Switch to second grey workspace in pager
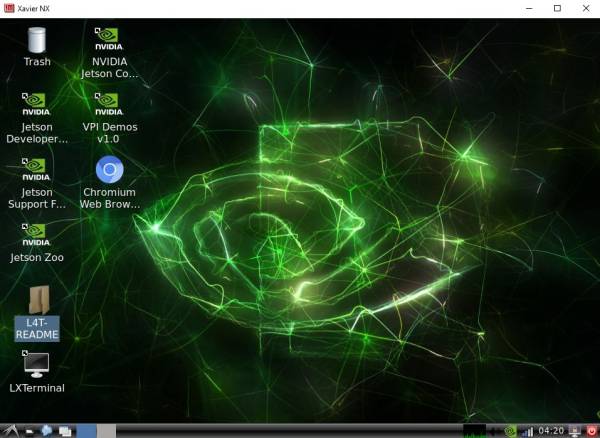Screen dimensions: 600x438 pyautogui.click(x=106, y=431)
